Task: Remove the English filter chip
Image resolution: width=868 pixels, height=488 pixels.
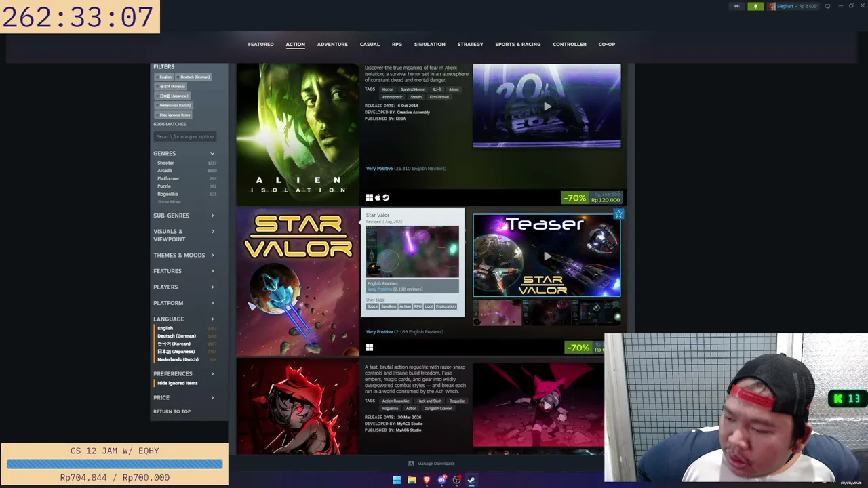Action: 165,77
